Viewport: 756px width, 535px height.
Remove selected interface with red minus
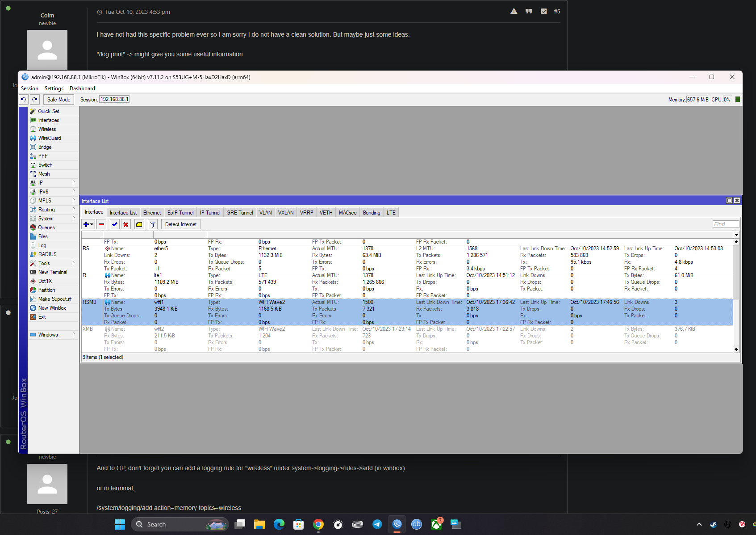pyautogui.click(x=101, y=224)
